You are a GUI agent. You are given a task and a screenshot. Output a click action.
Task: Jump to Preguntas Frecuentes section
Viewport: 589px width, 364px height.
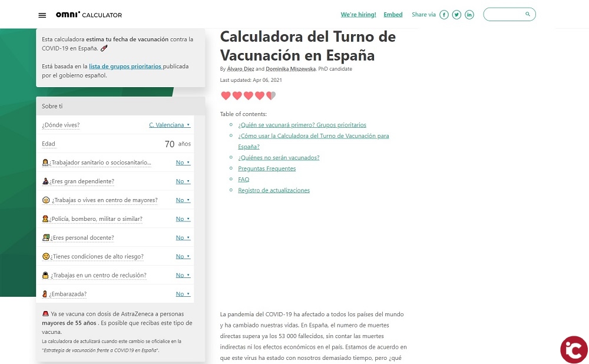pyautogui.click(x=267, y=168)
